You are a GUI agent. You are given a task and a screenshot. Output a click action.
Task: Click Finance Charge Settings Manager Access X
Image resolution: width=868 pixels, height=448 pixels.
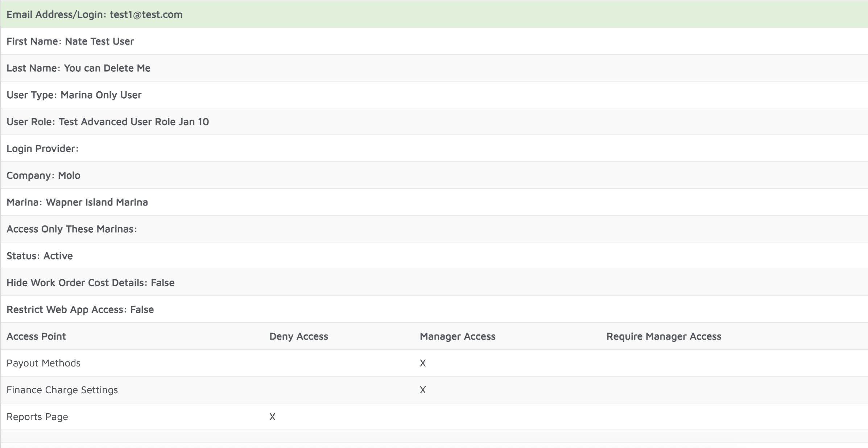coord(423,390)
